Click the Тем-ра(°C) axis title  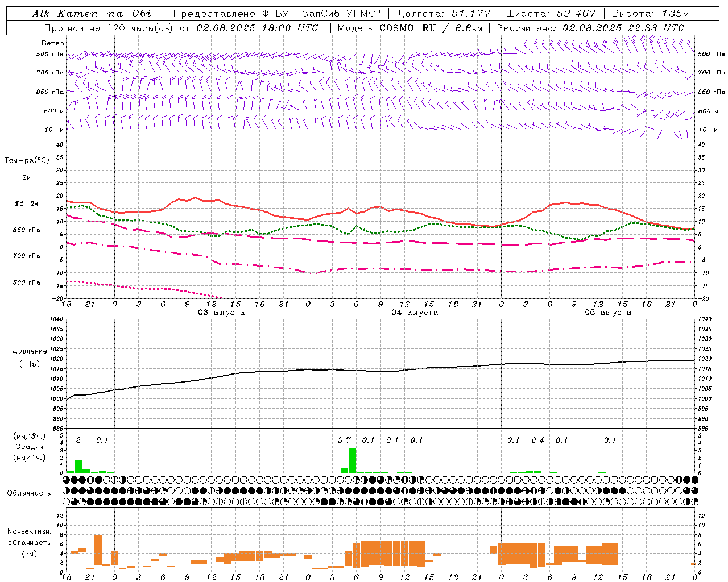pos(27,161)
